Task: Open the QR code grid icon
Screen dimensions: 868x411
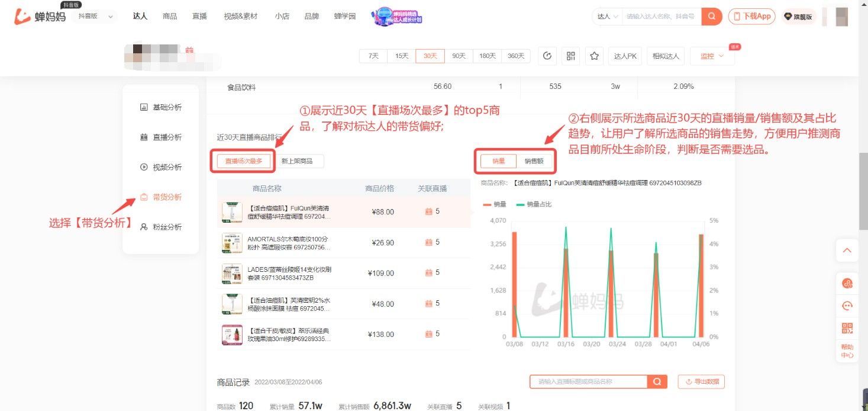Action: pyautogui.click(x=570, y=56)
